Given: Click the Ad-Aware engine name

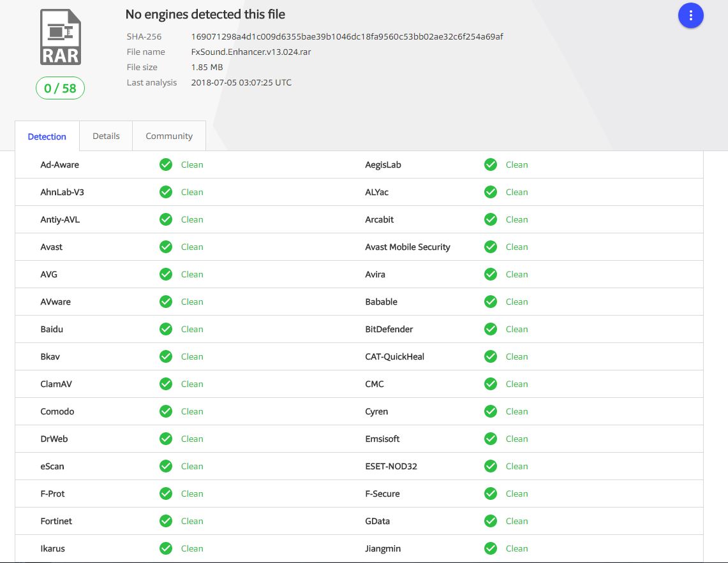Looking at the screenshot, I should pyautogui.click(x=59, y=165).
